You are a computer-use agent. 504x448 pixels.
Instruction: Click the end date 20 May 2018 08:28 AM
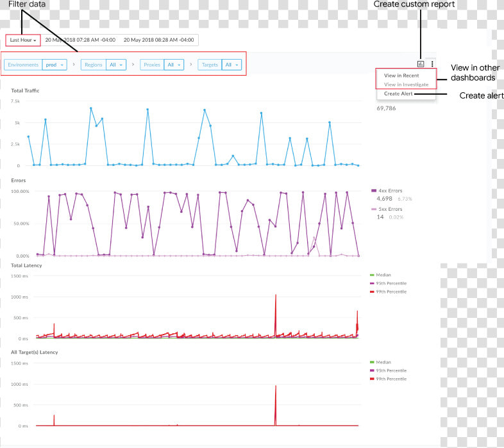coord(159,40)
